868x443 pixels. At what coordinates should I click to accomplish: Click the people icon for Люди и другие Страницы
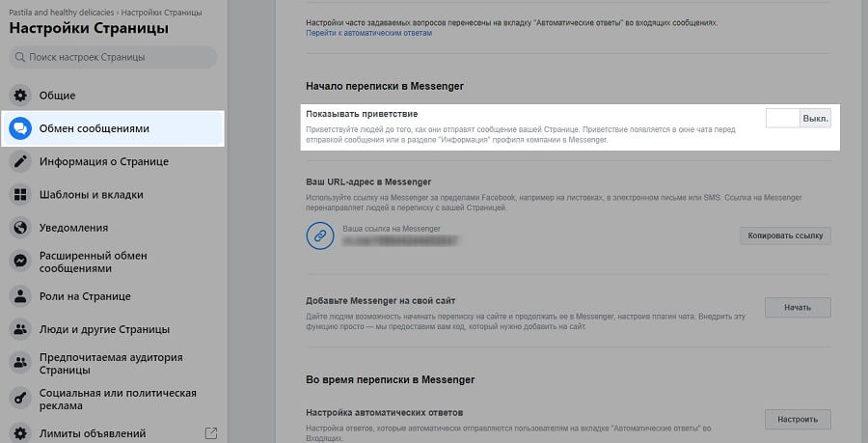[x=20, y=329]
